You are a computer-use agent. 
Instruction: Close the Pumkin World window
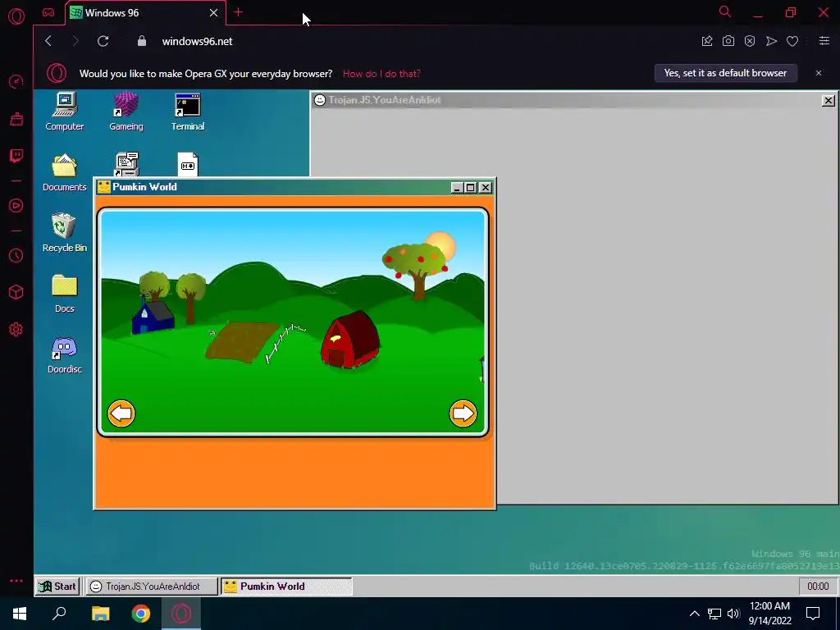486,188
